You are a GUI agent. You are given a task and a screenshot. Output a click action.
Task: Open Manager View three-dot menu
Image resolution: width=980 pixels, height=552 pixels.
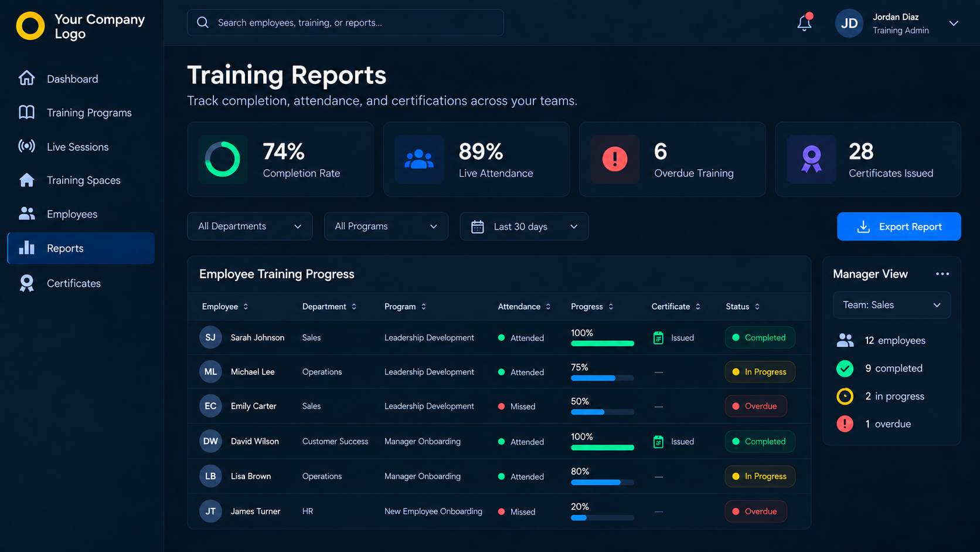pos(942,274)
